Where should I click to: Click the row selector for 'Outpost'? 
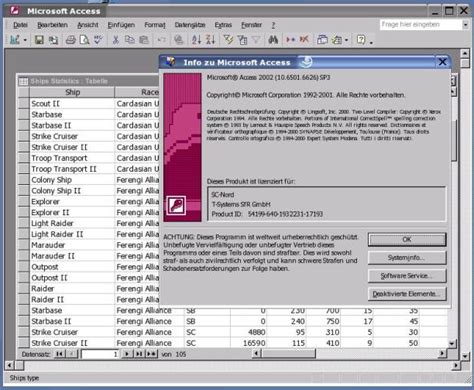point(23,267)
